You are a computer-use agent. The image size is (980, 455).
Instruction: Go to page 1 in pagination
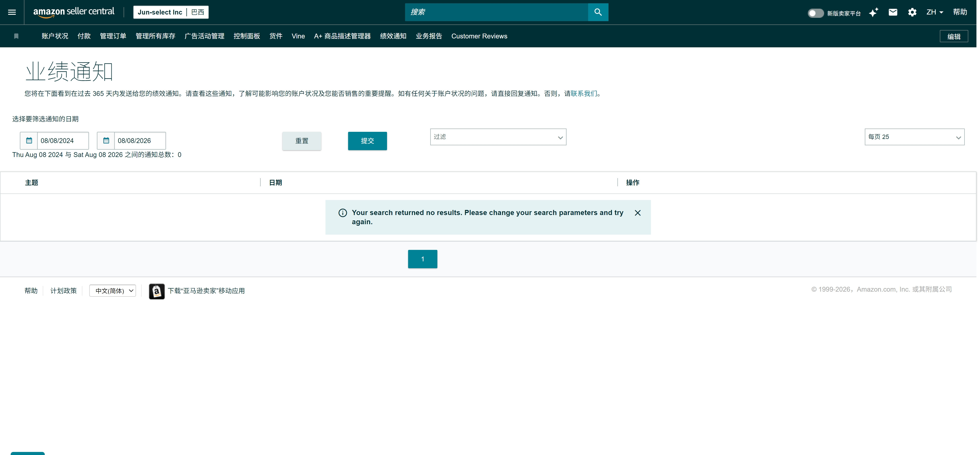coord(422,259)
